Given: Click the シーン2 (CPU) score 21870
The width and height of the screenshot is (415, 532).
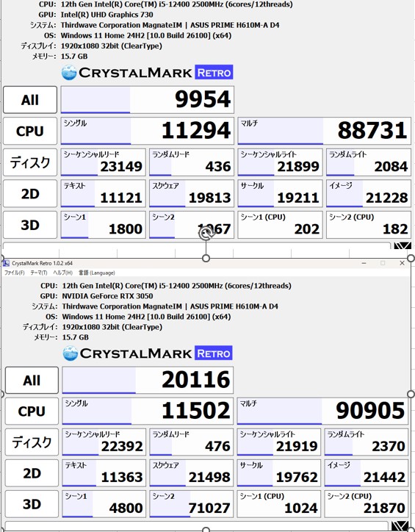Looking at the screenshot, I should coord(367,504).
